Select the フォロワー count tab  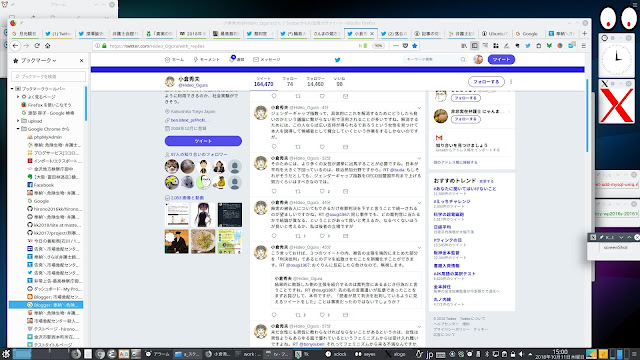pyautogui.click(x=315, y=82)
